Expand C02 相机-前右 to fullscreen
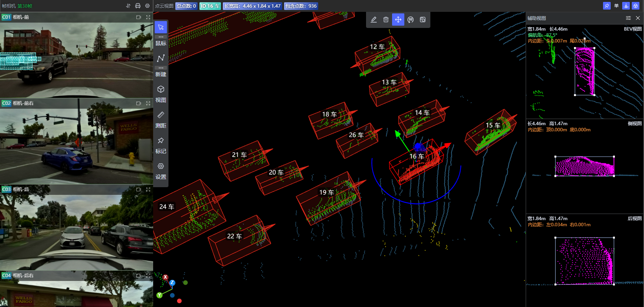Screen dimensions: 644x307 click(148, 103)
